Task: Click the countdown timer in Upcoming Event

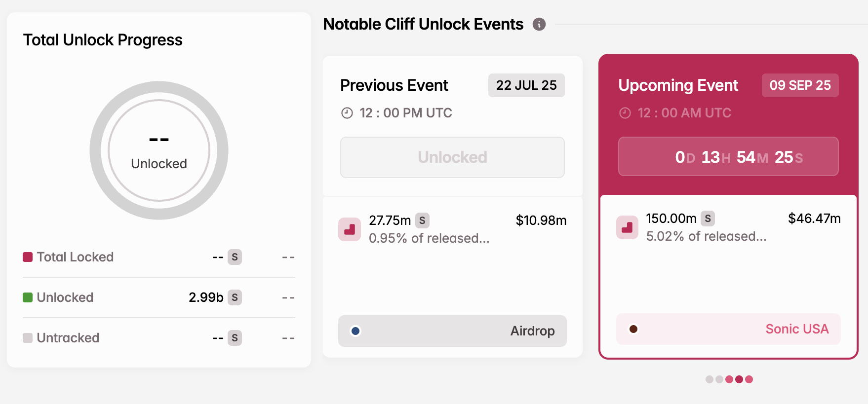Action: (x=728, y=157)
